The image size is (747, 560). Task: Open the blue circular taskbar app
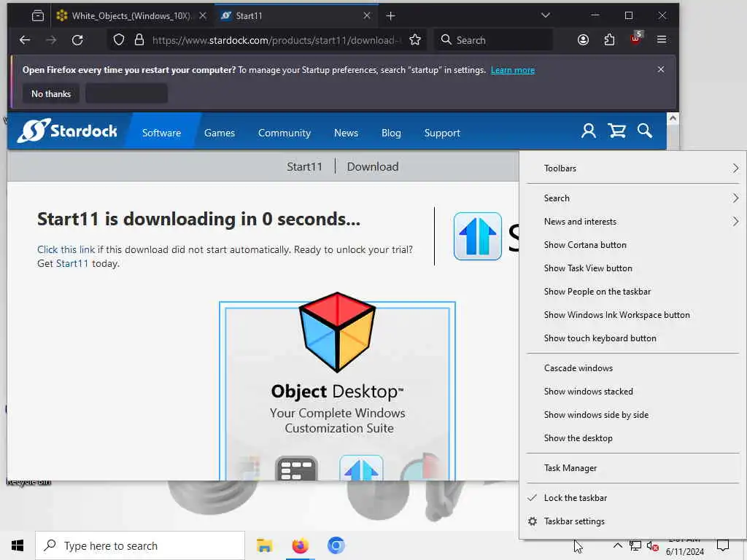point(336,545)
